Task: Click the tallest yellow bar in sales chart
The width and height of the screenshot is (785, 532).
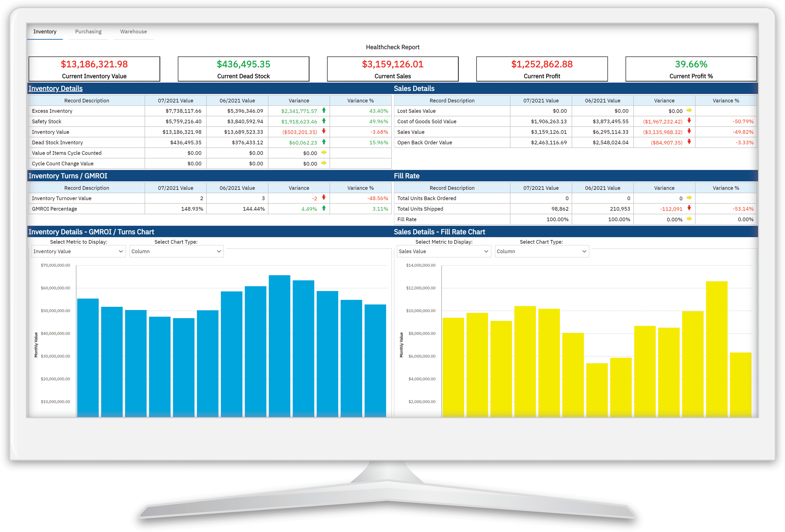Action: 717,349
